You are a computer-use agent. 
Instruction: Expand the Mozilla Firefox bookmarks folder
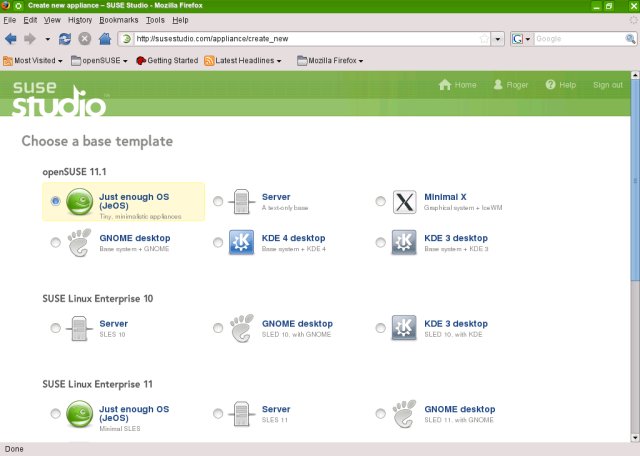pos(330,60)
